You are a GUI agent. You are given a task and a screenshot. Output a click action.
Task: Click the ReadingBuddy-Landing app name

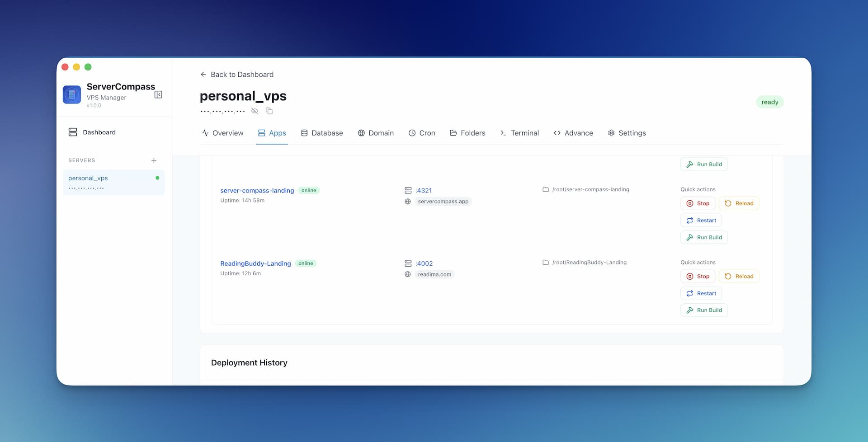[x=255, y=263]
